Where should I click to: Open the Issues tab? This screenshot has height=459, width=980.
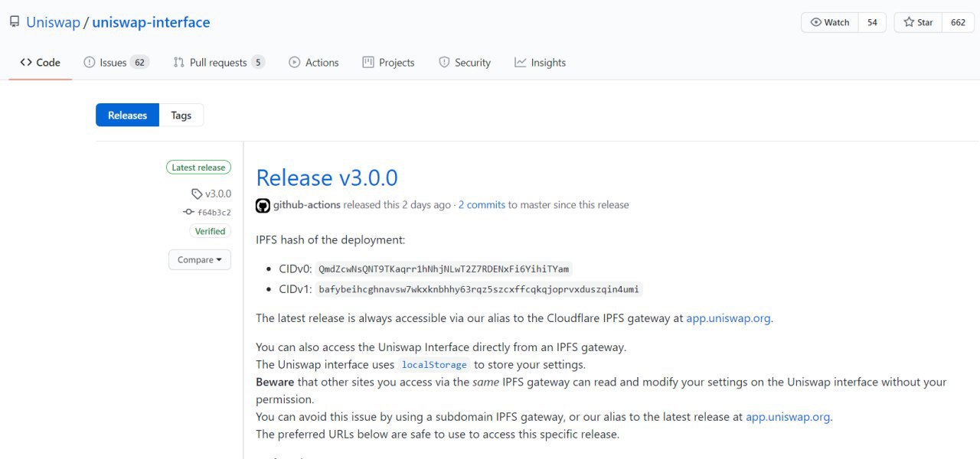point(116,63)
